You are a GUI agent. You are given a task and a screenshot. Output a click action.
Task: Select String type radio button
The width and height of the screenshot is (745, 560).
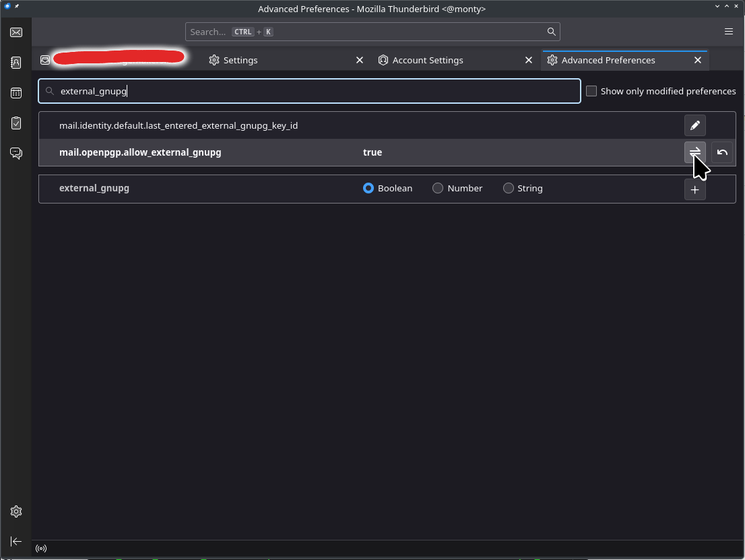(x=509, y=189)
